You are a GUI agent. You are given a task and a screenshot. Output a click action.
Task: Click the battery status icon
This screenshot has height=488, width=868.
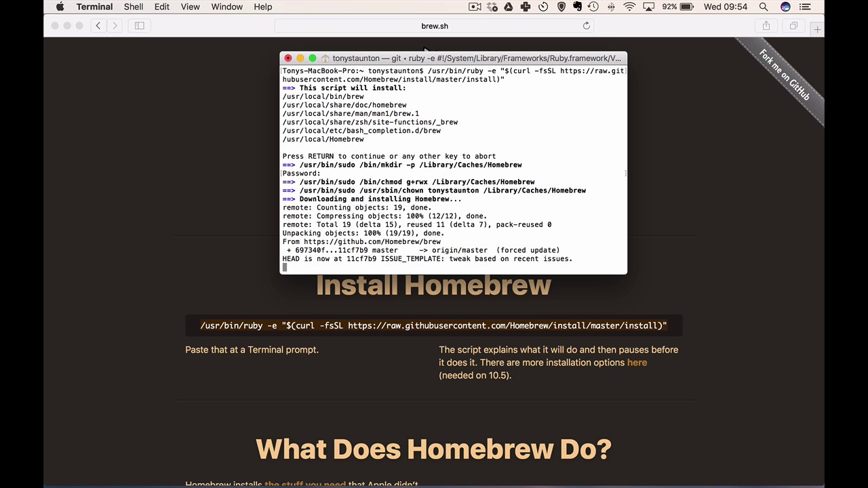click(x=686, y=7)
